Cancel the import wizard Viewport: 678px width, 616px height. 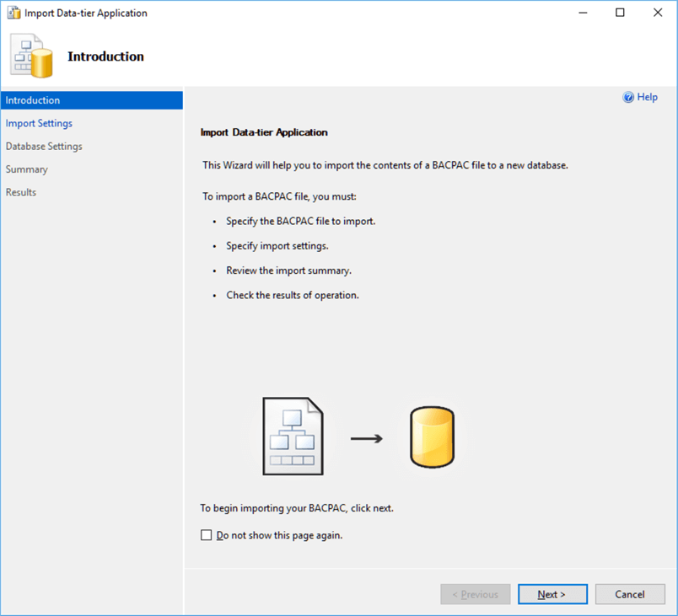[629, 594]
